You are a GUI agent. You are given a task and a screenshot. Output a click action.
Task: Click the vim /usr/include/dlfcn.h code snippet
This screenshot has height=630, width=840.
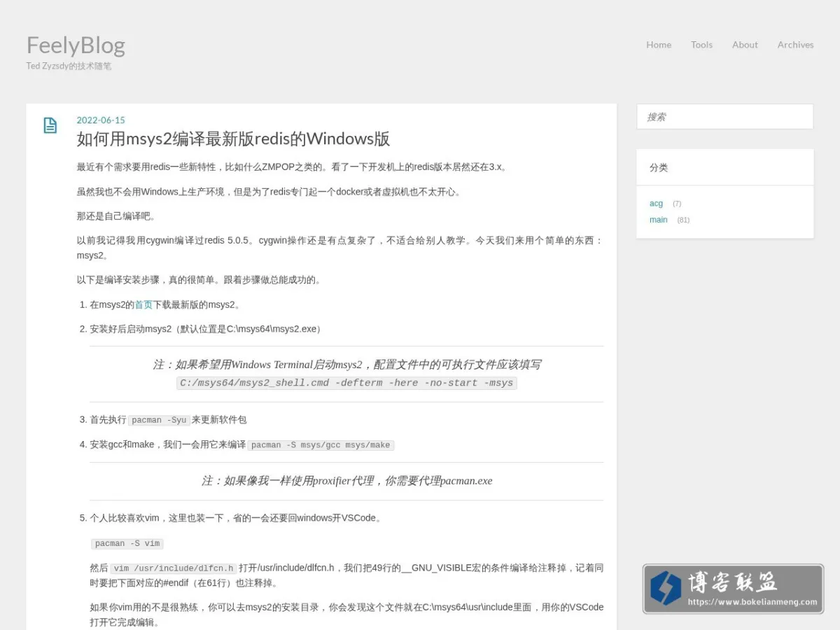point(174,568)
